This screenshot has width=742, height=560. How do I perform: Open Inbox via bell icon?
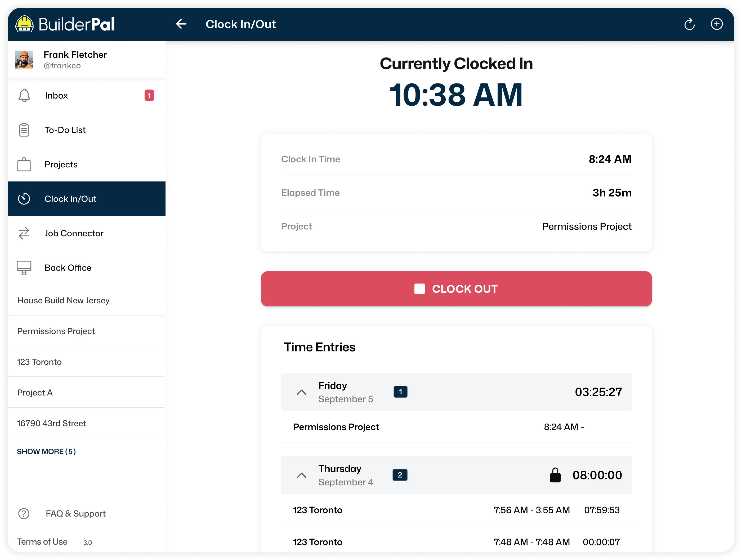24,96
